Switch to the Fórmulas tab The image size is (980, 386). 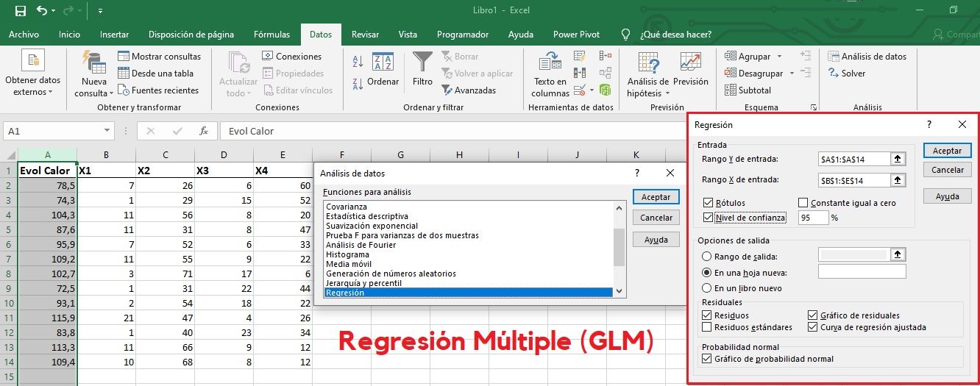click(271, 35)
